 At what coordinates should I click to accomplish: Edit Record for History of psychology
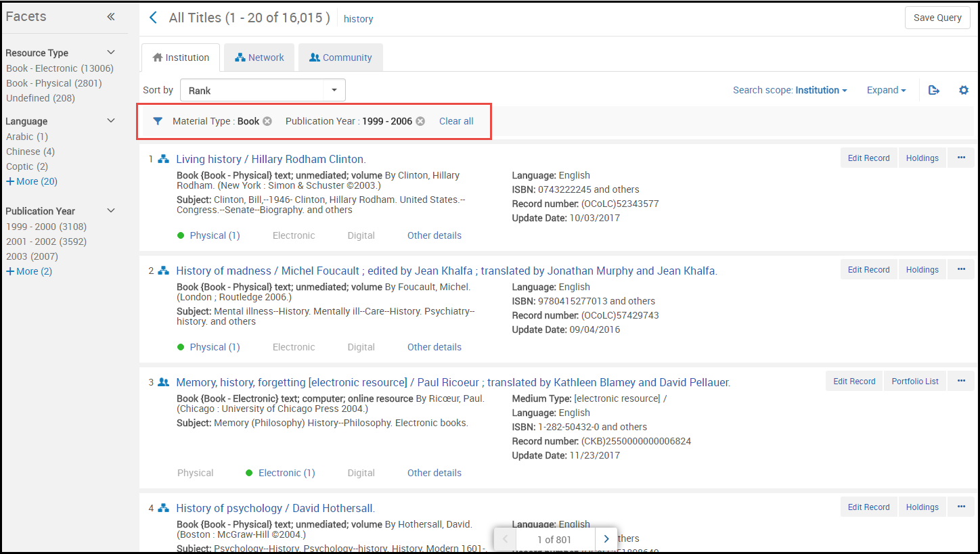tap(869, 507)
